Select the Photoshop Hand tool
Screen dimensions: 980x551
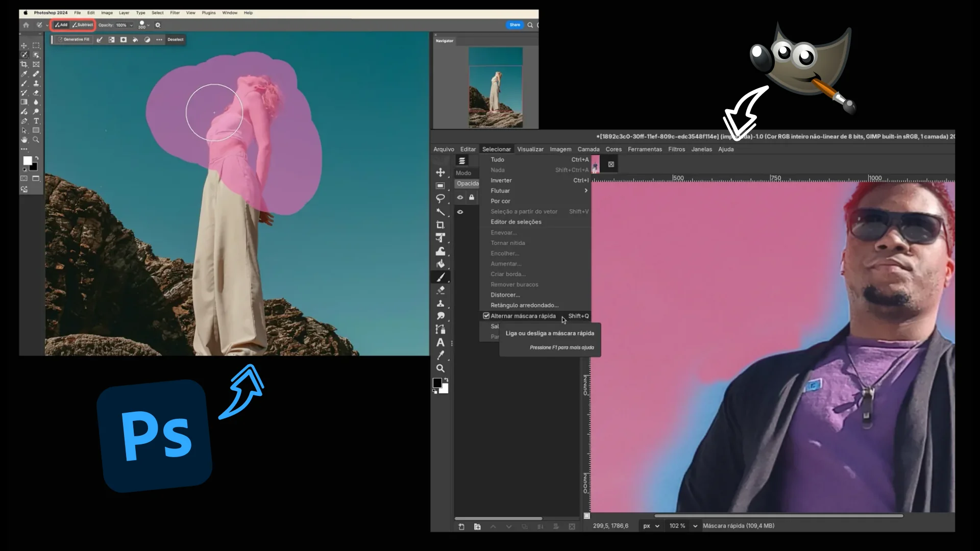click(x=24, y=139)
